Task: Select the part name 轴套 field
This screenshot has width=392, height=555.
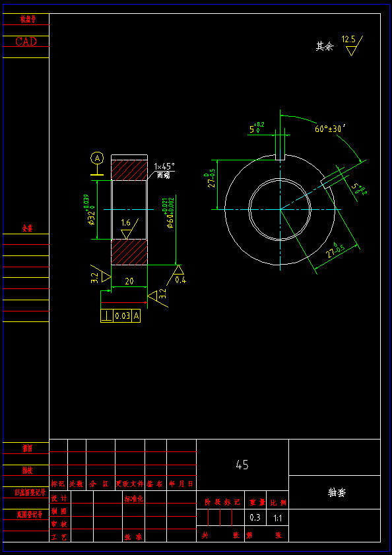Action: 335,492
